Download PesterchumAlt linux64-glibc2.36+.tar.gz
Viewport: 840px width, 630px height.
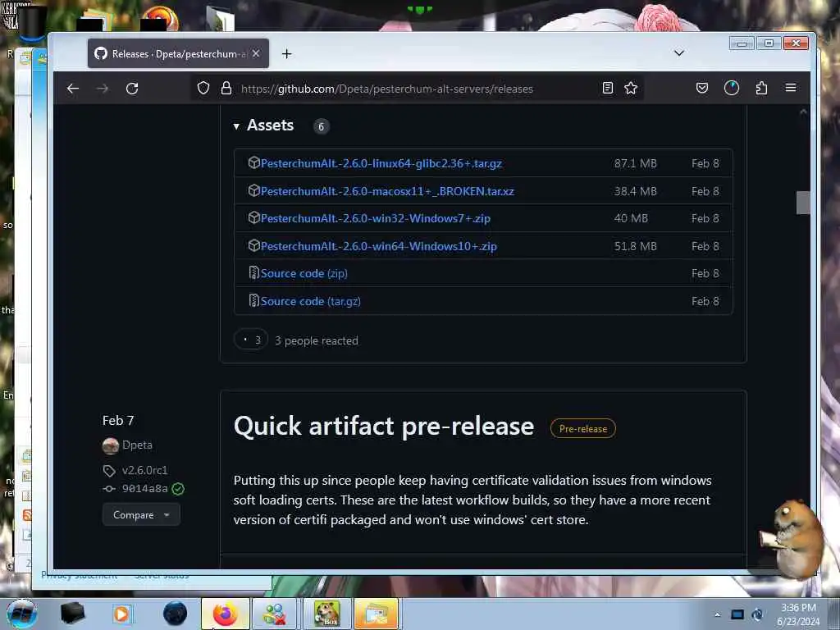(381, 163)
